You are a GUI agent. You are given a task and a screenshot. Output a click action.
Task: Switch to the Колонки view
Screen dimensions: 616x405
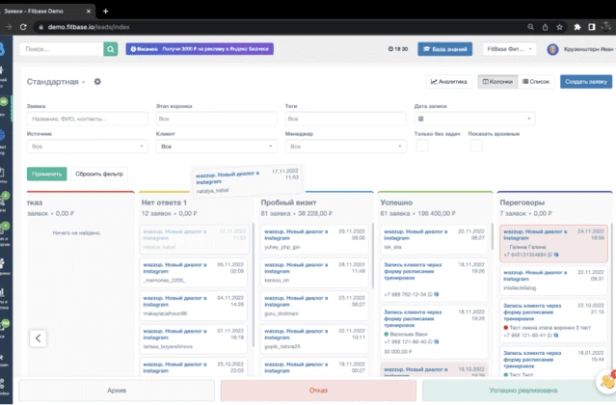[x=497, y=82]
